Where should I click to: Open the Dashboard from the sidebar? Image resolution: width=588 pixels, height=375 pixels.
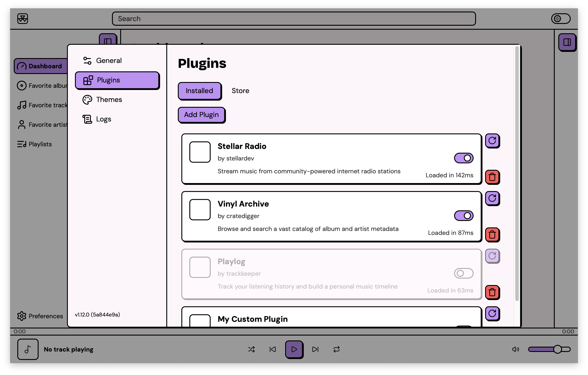click(x=41, y=66)
